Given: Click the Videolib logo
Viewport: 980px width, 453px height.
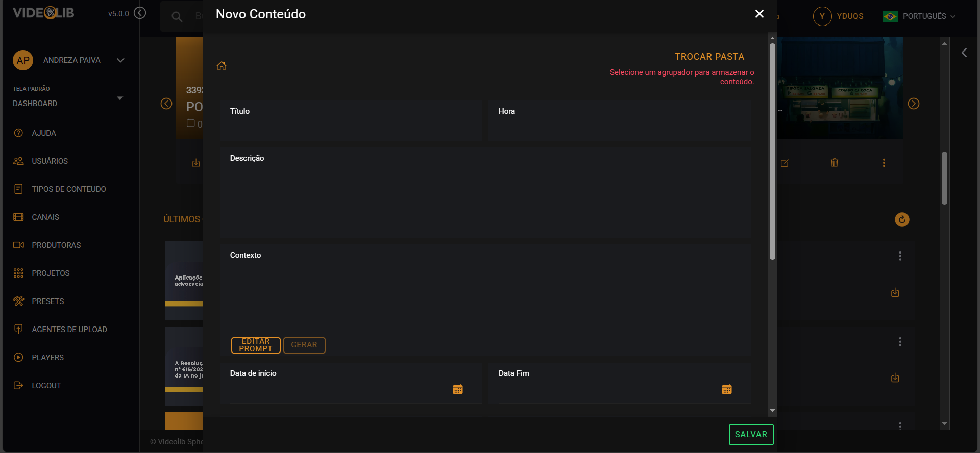Looking at the screenshot, I should point(43,13).
